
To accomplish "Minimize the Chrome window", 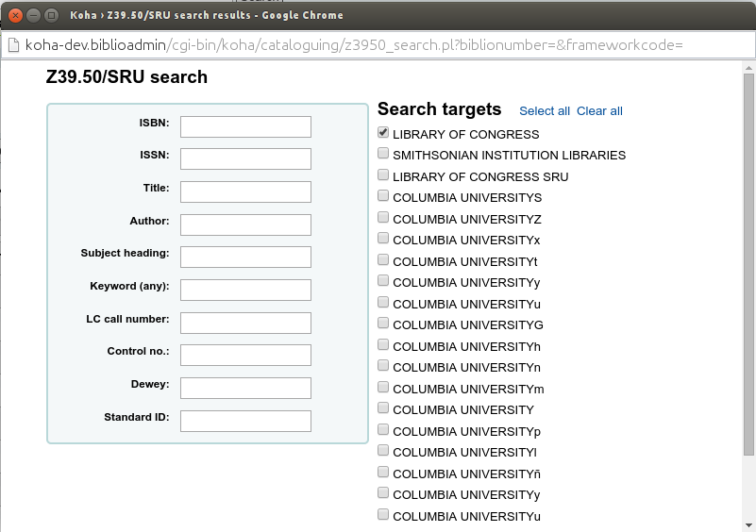I will (x=33, y=15).
